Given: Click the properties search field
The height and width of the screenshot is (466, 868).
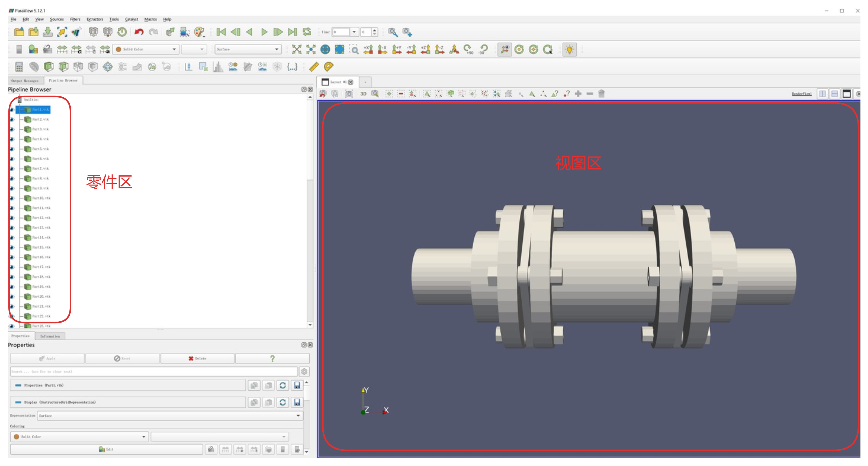Looking at the screenshot, I should click(x=154, y=372).
